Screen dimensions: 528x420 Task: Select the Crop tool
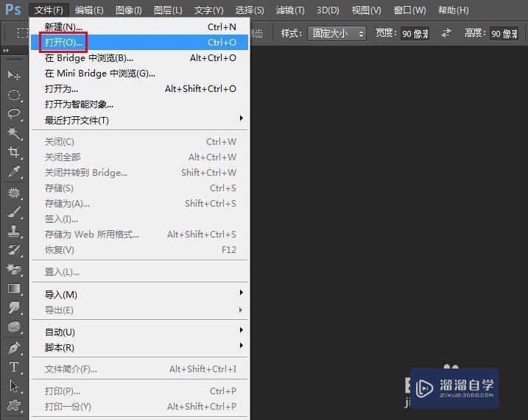click(x=14, y=152)
